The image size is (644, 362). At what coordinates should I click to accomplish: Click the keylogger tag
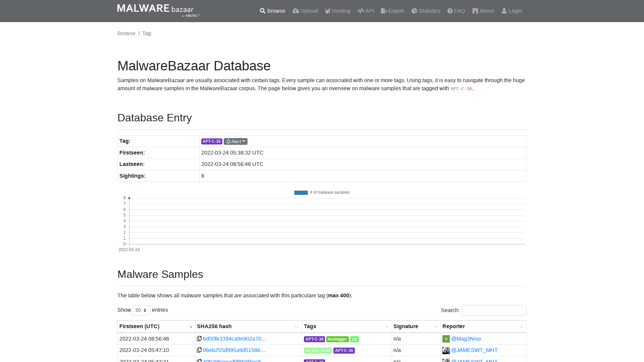(337, 339)
